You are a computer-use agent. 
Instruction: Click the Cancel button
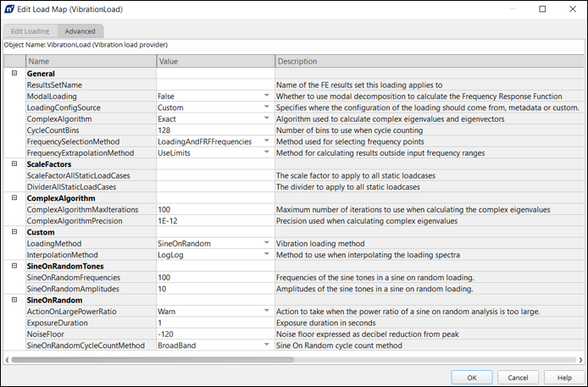pyautogui.click(x=518, y=378)
